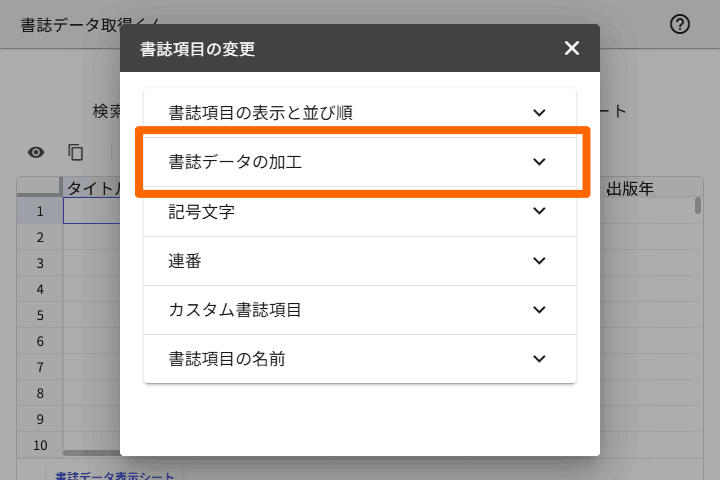Expand 書誌データの加工 chevron arrow
Screen dimensions: 720x480
(x=540, y=162)
